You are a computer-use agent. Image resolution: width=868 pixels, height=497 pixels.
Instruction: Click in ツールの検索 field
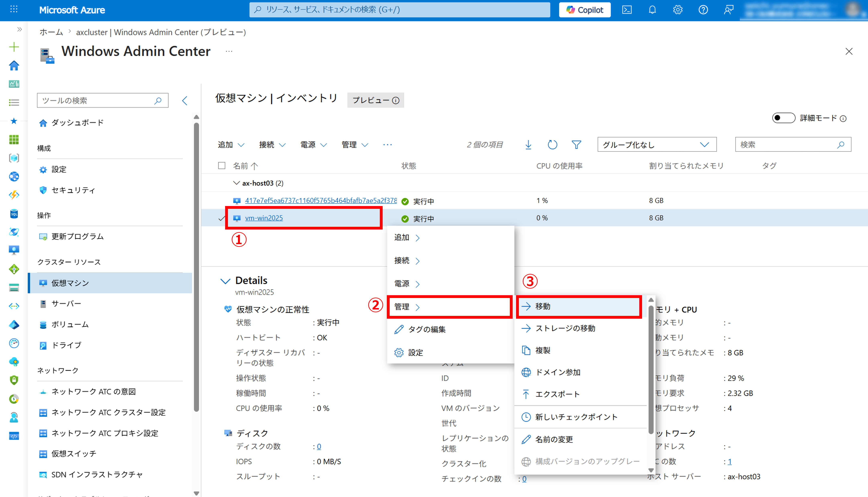click(102, 100)
